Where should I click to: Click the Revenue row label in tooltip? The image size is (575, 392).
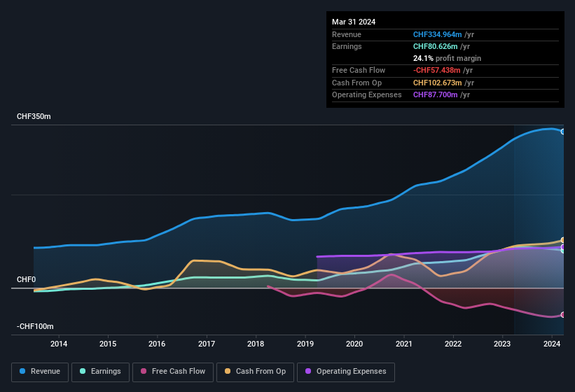tap(347, 34)
